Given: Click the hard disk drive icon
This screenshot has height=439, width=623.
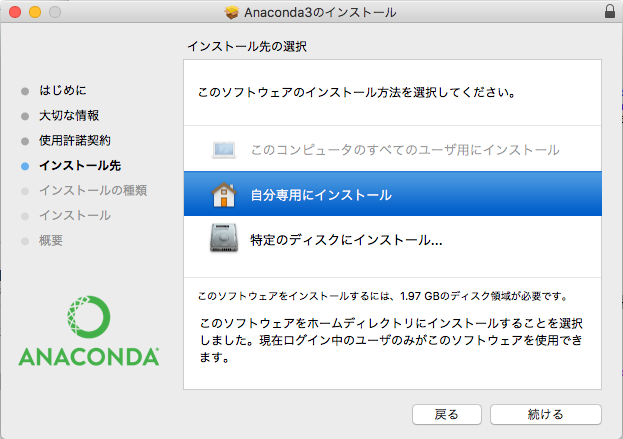Looking at the screenshot, I should pos(224,239).
